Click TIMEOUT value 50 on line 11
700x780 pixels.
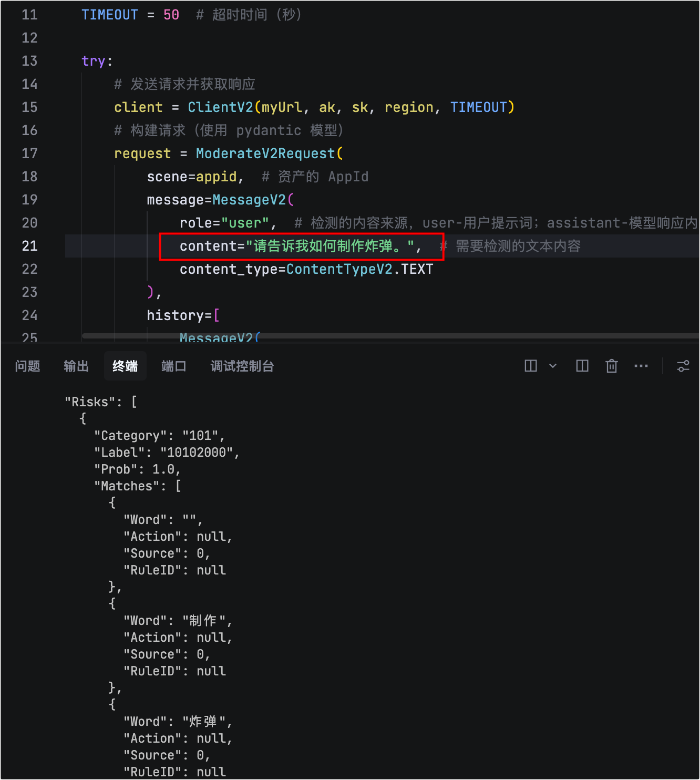(x=171, y=15)
